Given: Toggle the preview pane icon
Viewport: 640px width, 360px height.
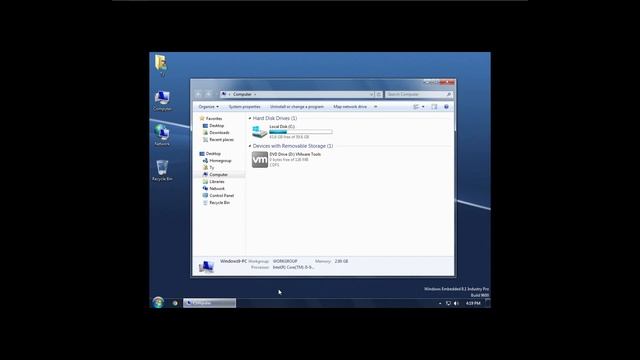Looking at the screenshot, I should (x=434, y=107).
